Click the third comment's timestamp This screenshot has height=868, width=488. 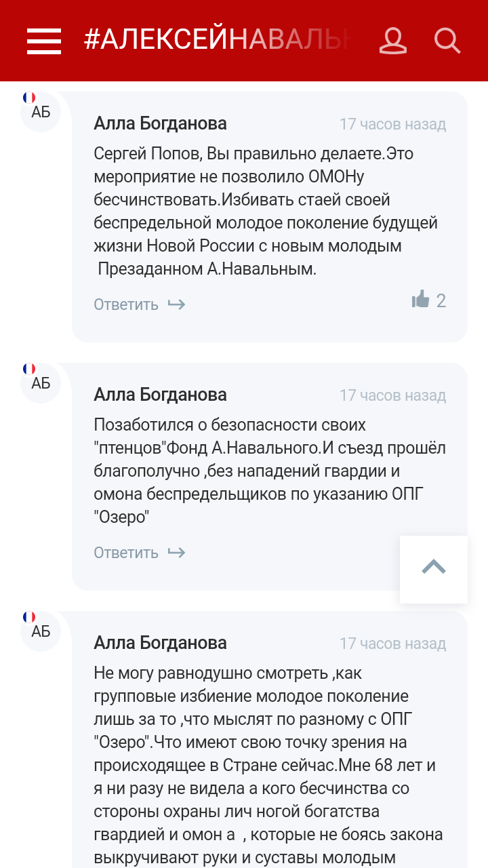click(392, 644)
